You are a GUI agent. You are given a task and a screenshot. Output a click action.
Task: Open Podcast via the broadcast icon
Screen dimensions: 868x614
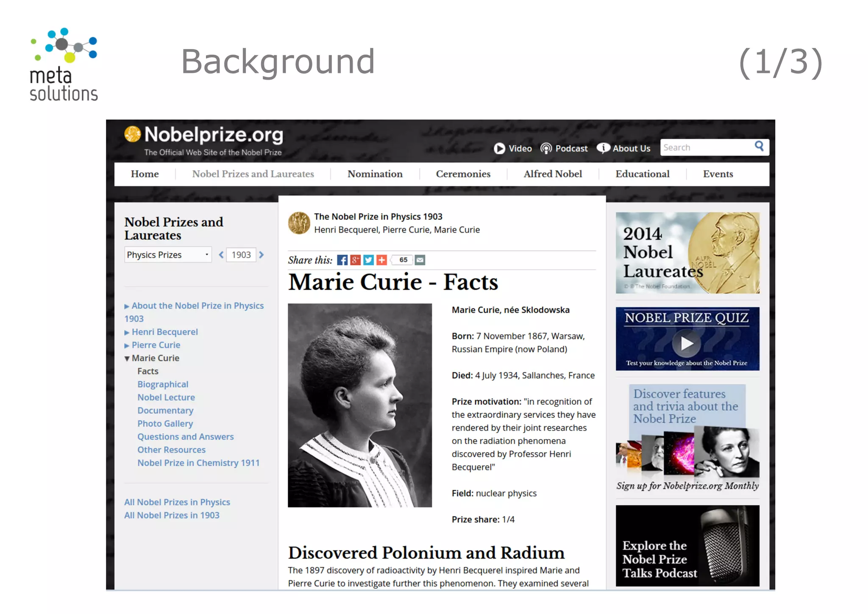tap(546, 148)
